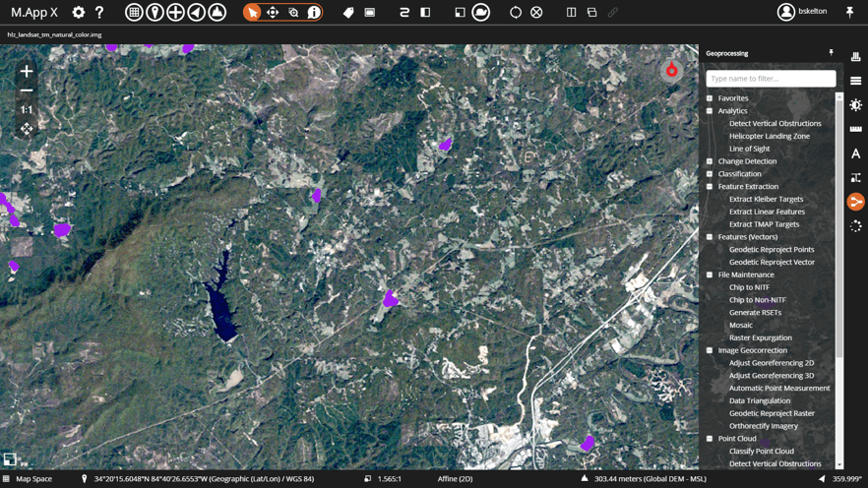This screenshot has width=868, height=488.
Task: Click the quarter-filled square icon
Action: tap(460, 12)
